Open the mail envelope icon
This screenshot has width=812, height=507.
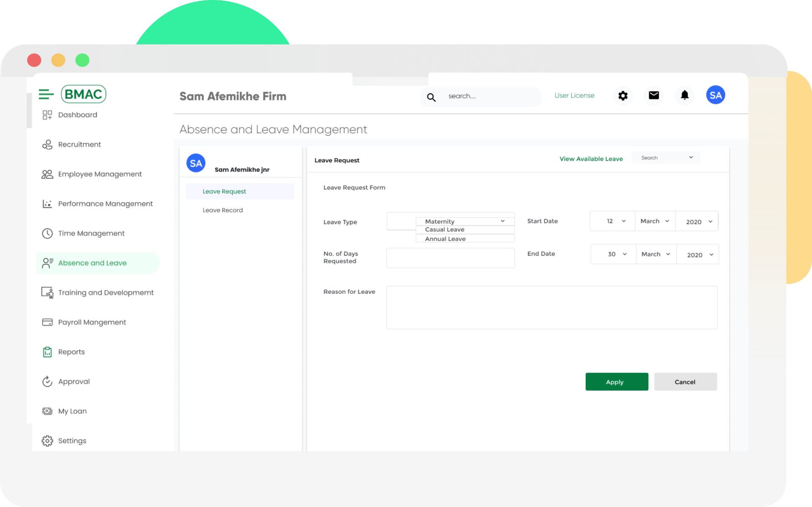pos(654,95)
